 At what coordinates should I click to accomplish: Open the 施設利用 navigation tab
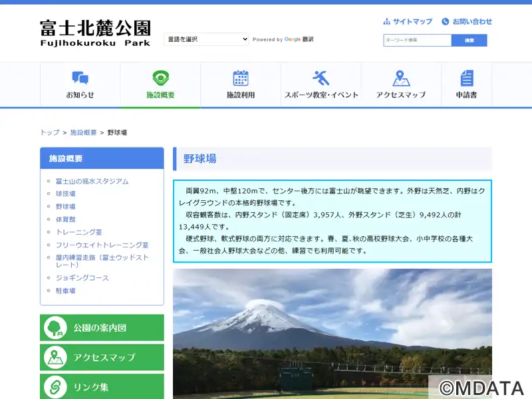[241, 85]
